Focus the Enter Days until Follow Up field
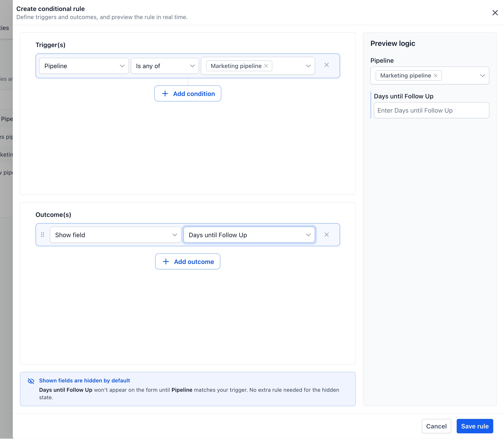Screen dimensions: 504x439 (x=431, y=110)
